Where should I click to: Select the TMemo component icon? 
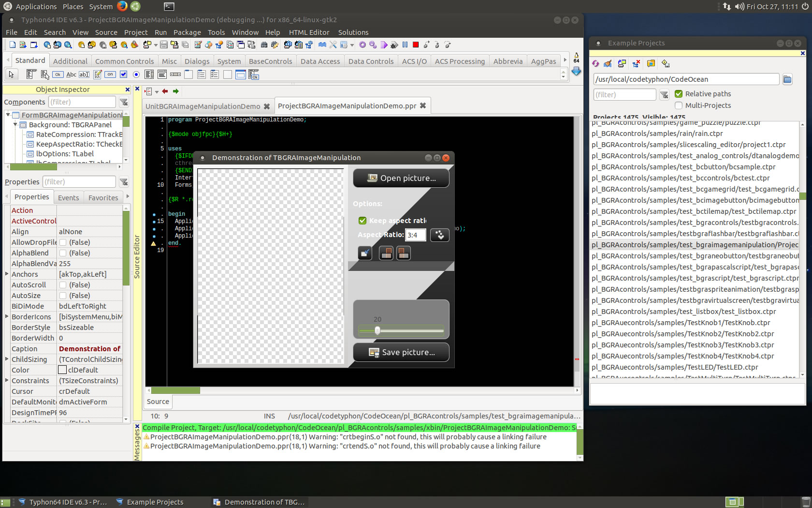pos(97,75)
